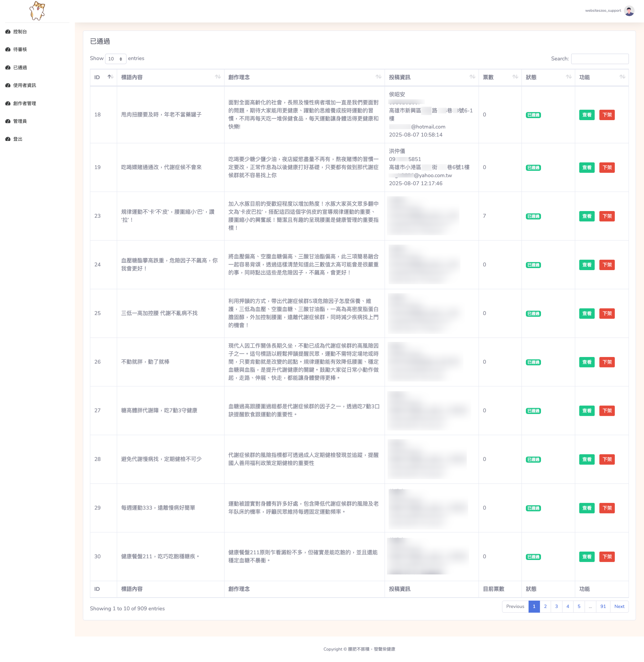The height and width of the screenshot is (662, 644).
Task: Focus the Search input field
Action: pos(599,59)
